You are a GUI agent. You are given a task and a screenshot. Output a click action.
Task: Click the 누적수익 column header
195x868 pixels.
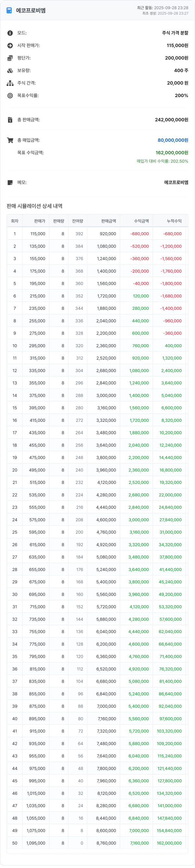pyautogui.click(x=174, y=221)
